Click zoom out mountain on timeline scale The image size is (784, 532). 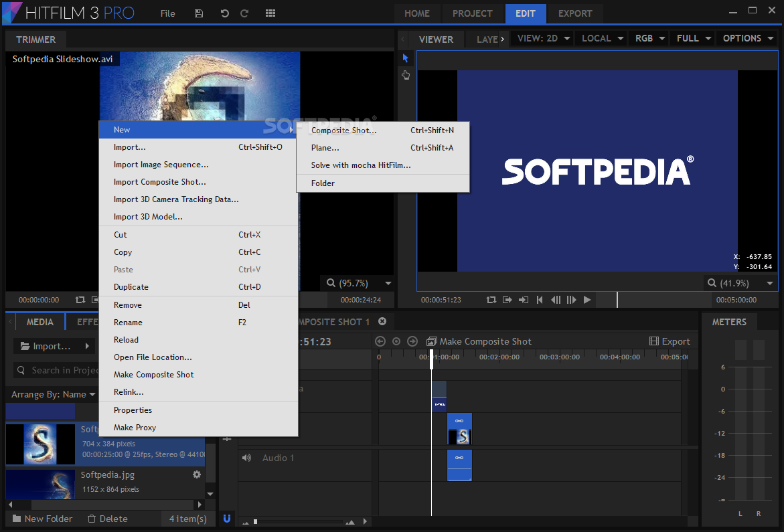(x=246, y=523)
